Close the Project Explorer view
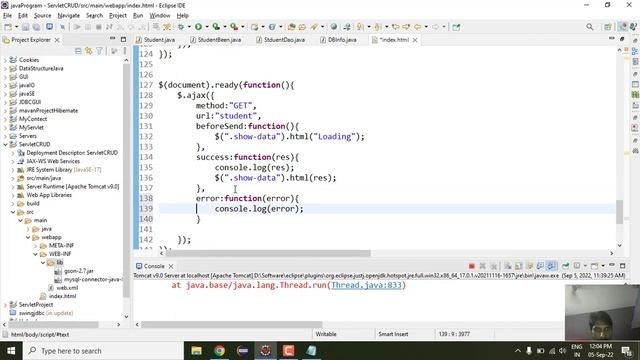The width and height of the screenshot is (640, 360). pos(57,40)
